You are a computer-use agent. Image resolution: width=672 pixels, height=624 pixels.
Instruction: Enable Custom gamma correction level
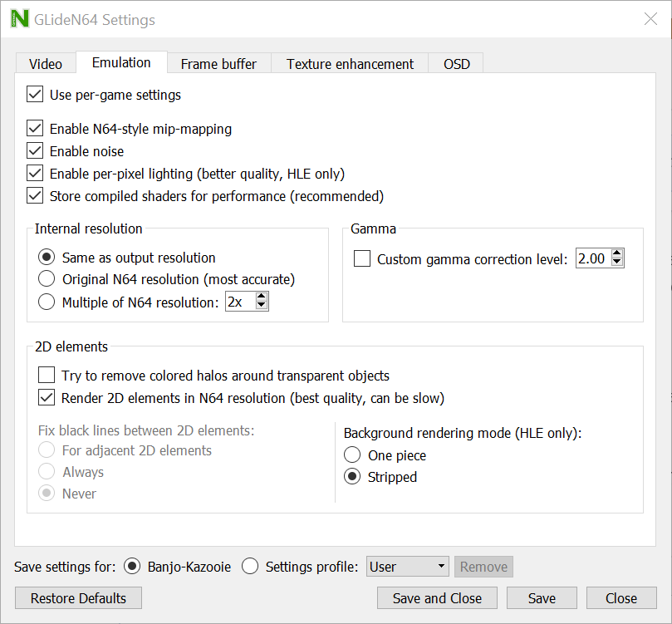361,258
